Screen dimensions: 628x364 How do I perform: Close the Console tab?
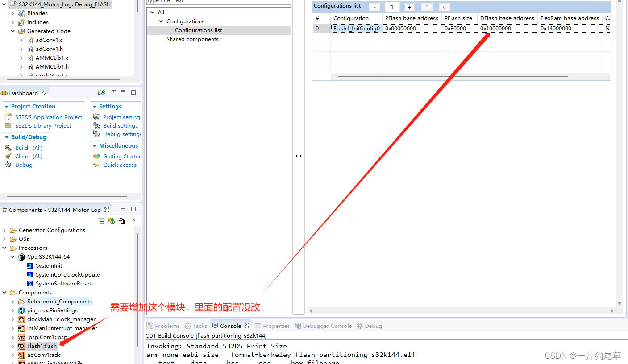tap(247, 326)
